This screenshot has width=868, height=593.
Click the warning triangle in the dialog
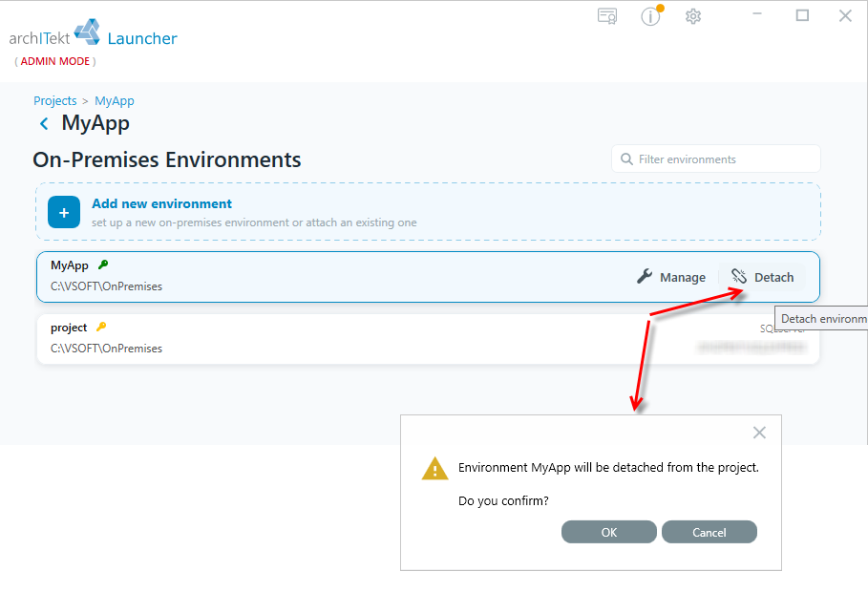(x=435, y=469)
